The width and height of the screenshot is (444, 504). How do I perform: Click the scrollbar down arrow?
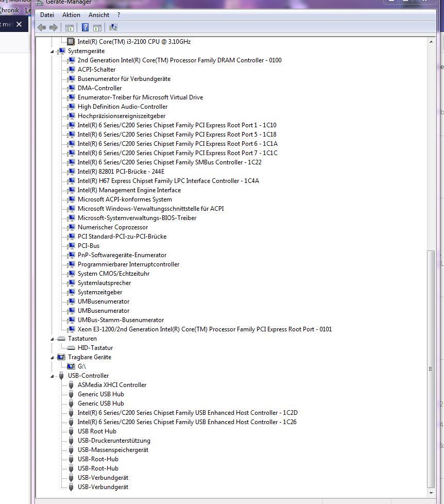coord(431,493)
